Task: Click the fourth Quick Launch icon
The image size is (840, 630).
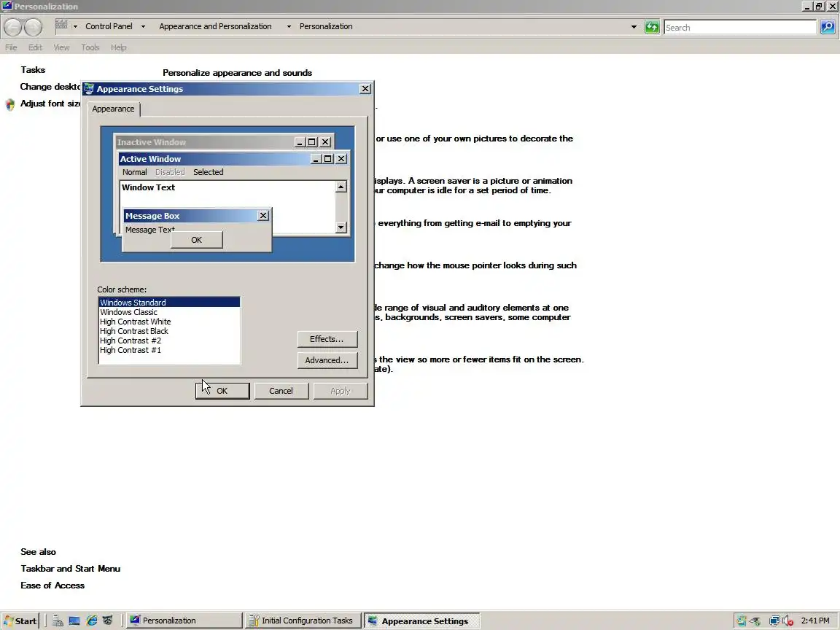Action: pyautogui.click(x=108, y=621)
